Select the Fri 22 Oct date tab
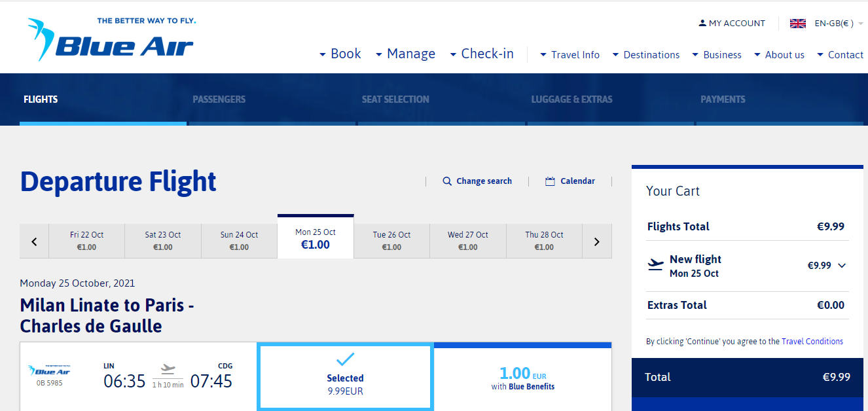 tap(86, 241)
